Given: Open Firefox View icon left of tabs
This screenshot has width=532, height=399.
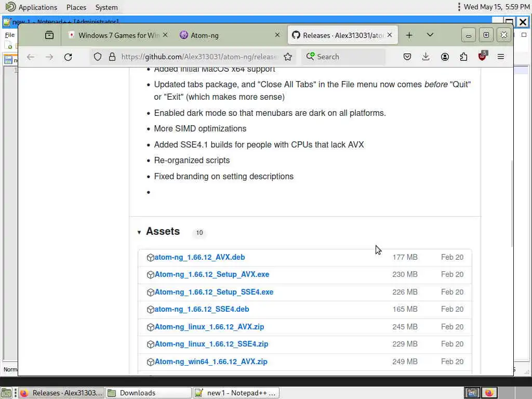Looking at the screenshot, I should click(49, 35).
